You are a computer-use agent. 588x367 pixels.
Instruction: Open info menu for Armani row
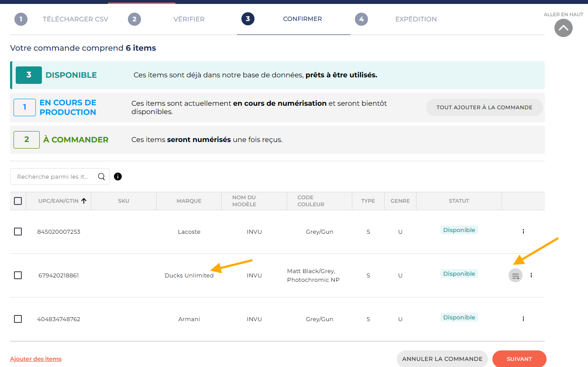point(523,319)
